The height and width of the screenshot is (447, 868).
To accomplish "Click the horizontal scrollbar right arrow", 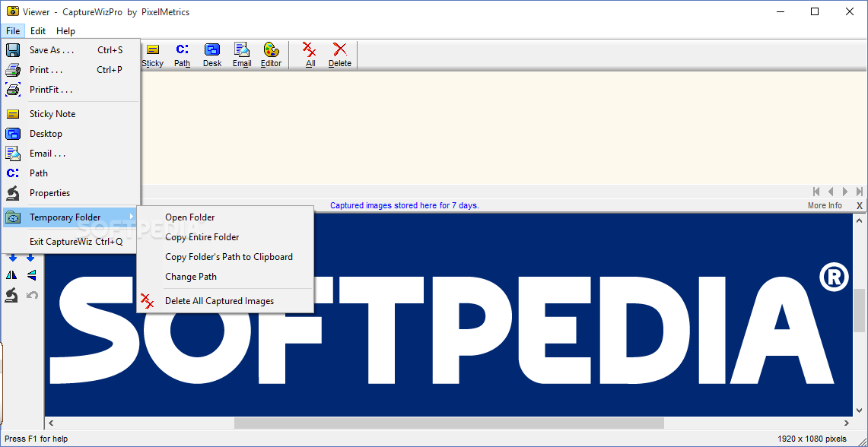I will (x=847, y=423).
